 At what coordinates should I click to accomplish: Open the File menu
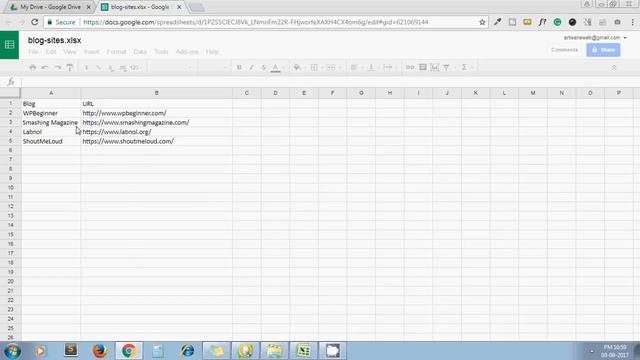click(33, 52)
